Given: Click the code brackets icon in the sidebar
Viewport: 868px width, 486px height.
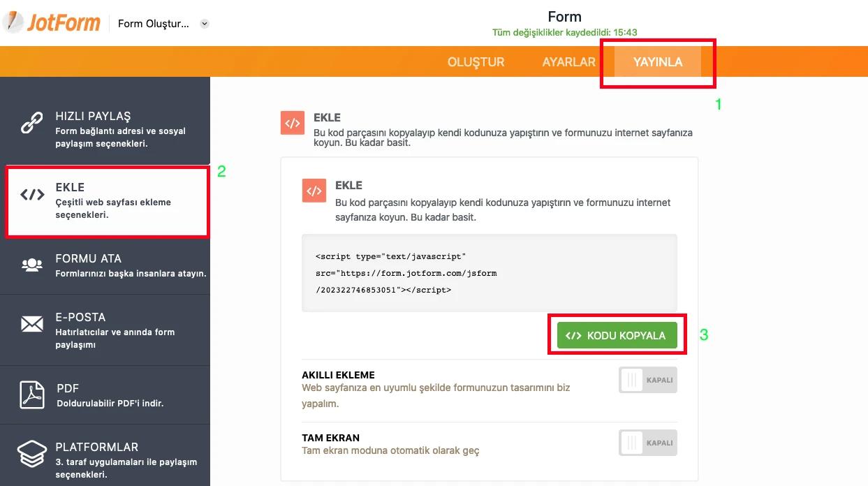Looking at the screenshot, I should tap(32, 195).
